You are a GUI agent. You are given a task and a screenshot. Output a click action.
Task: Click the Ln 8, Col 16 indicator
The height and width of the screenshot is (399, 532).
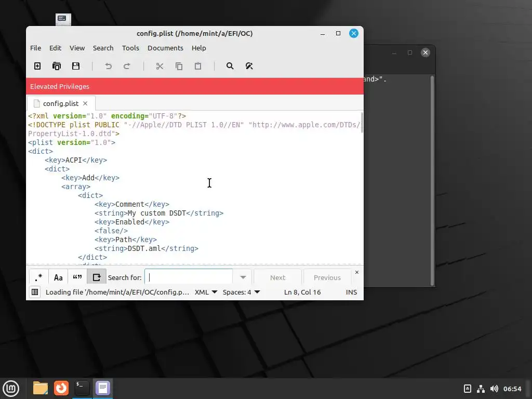coord(302,292)
